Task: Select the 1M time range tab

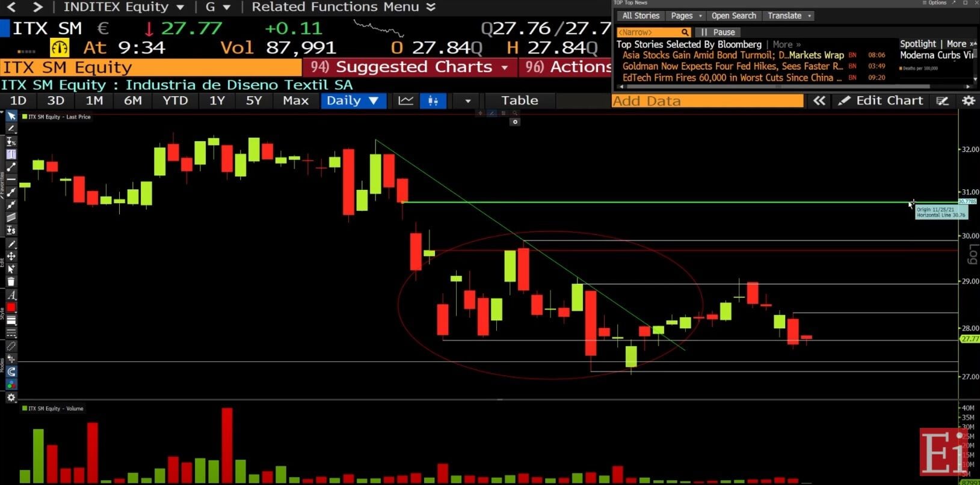Action: 94,101
